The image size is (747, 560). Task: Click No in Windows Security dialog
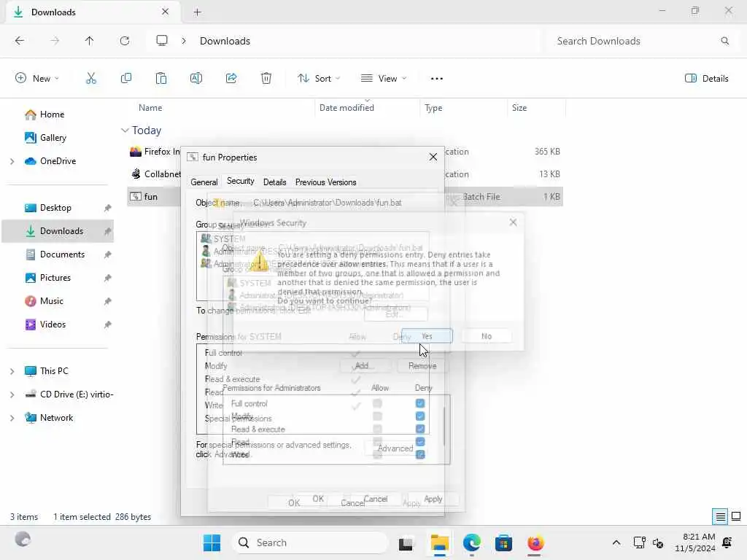(487, 336)
